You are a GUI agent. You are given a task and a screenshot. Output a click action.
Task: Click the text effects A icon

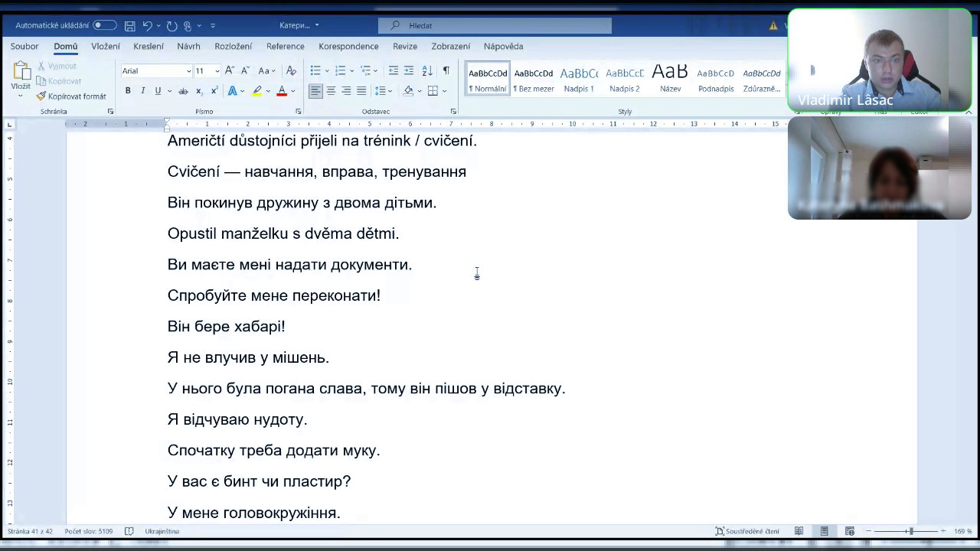click(233, 91)
